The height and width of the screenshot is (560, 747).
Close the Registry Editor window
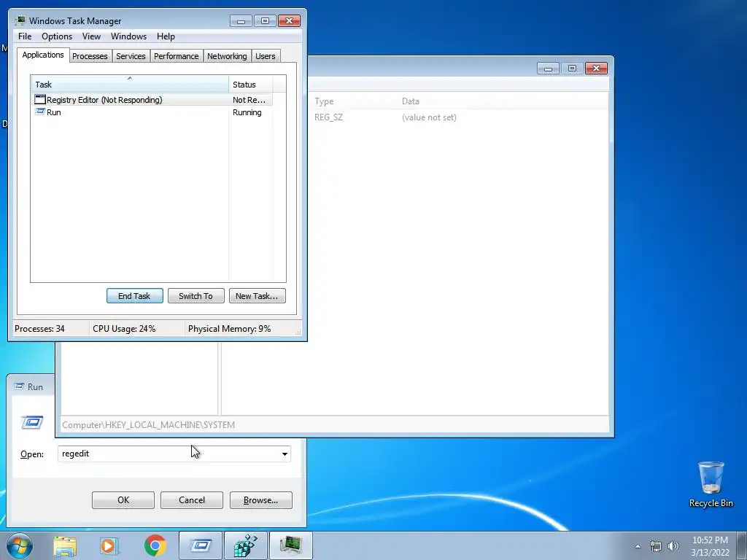tap(596, 69)
